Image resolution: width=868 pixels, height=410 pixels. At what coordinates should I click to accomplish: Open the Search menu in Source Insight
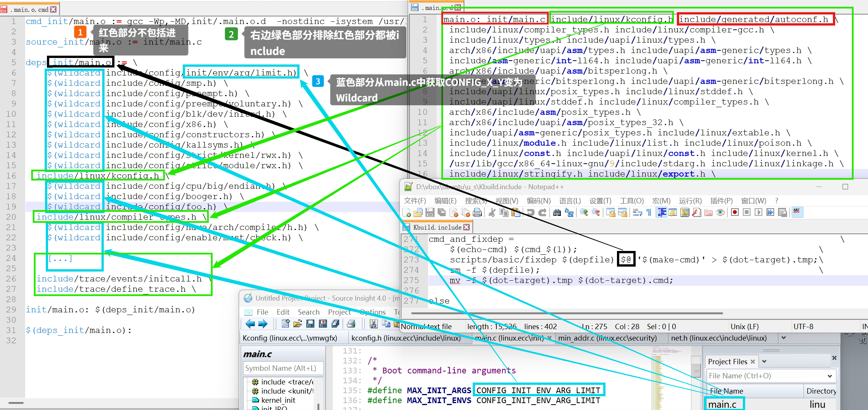pos(309,312)
